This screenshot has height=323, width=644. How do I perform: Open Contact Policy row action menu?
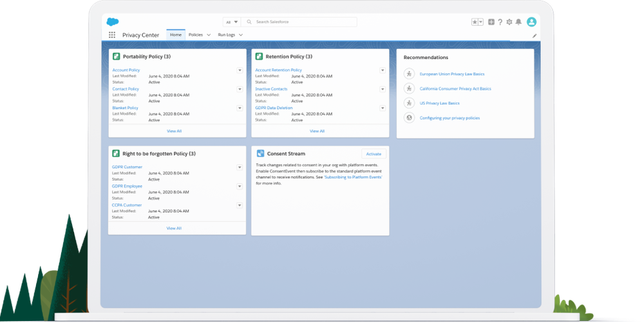coord(240,89)
